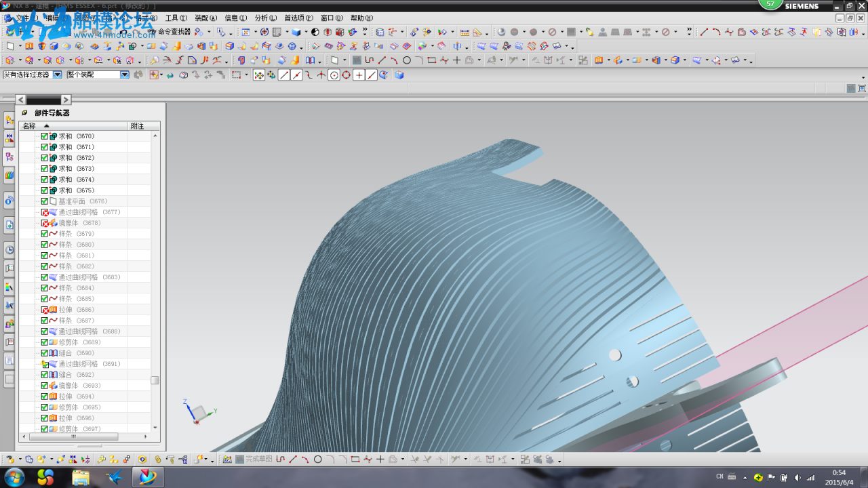Open the 信息(I) menu
This screenshot has height=488, width=868.
coord(236,18)
